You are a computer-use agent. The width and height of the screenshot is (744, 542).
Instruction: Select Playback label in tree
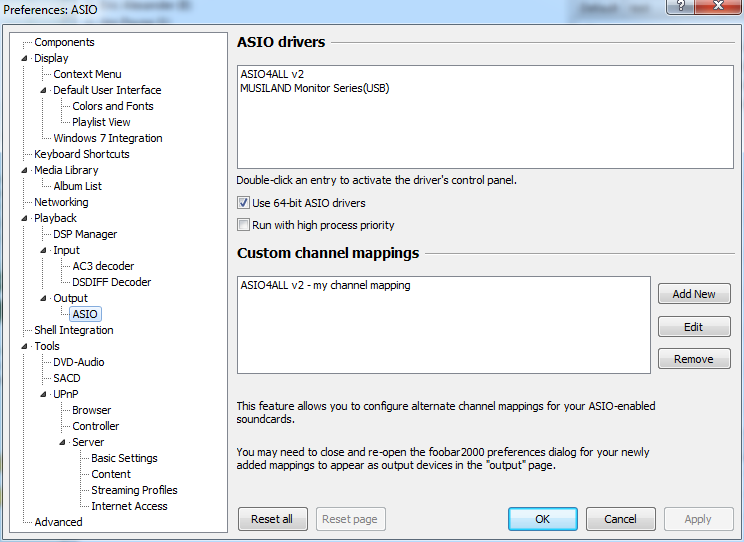pyautogui.click(x=55, y=218)
